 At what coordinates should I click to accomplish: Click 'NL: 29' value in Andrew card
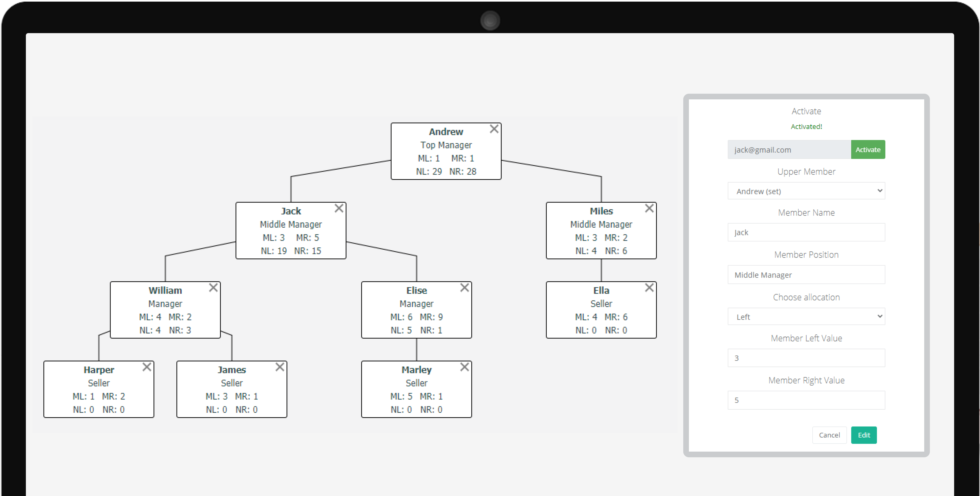pyautogui.click(x=429, y=171)
